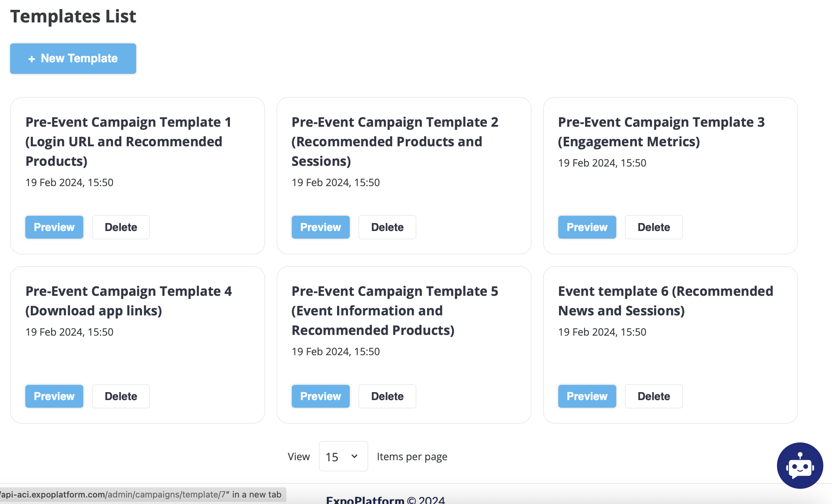This screenshot has height=504, width=832.
Task: Open the chatbot assistant icon
Action: coord(799,465)
